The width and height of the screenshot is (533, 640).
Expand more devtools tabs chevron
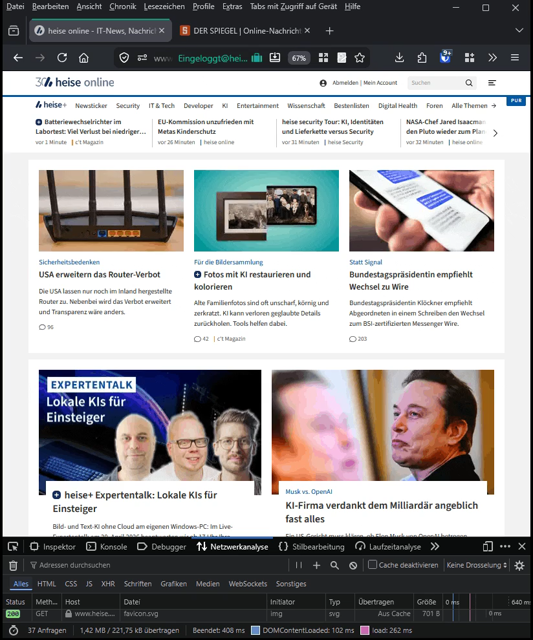(x=435, y=547)
